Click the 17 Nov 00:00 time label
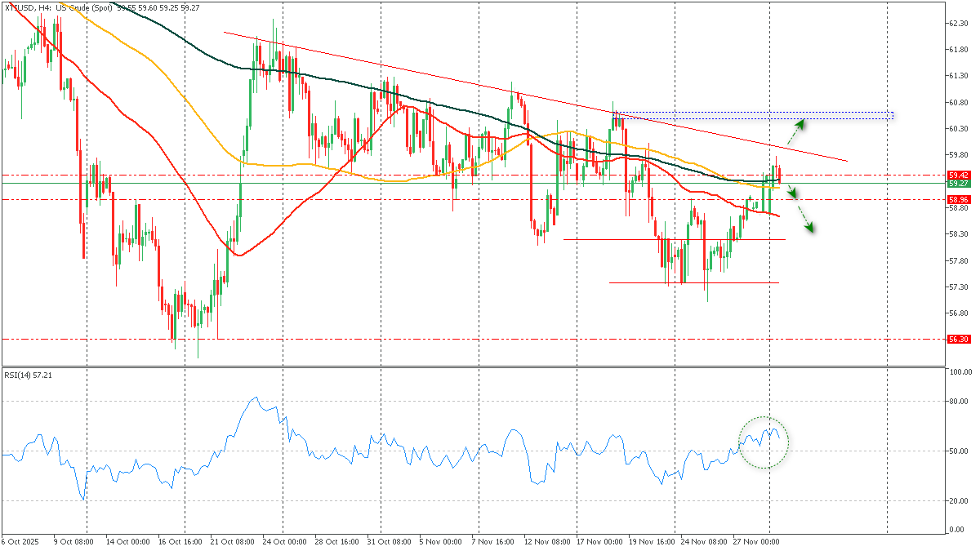This screenshot has width=980, height=551. coord(599,542)
